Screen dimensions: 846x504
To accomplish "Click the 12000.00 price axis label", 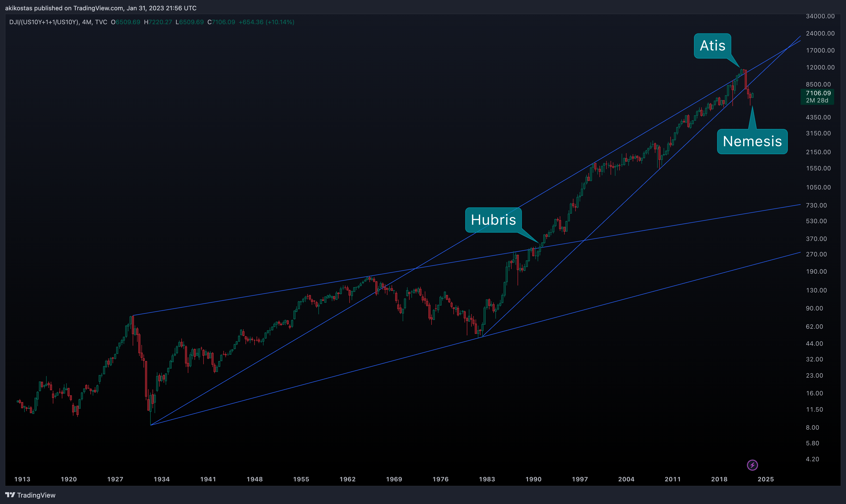I will [820, 67].
